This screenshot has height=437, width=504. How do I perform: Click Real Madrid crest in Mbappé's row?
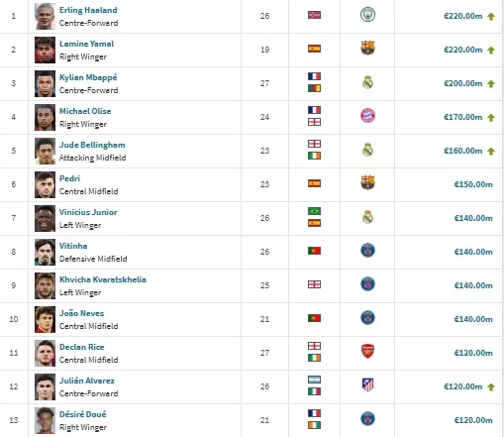(x=367, y=82)
